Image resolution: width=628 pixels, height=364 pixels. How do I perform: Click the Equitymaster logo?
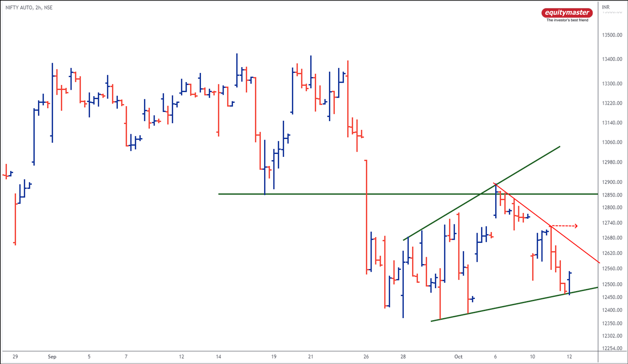tap(567, 13)
